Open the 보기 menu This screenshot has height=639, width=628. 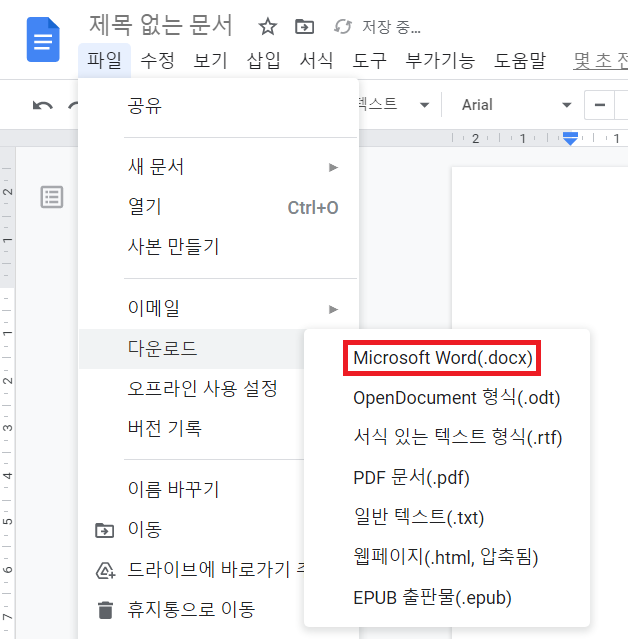point(210,60)
